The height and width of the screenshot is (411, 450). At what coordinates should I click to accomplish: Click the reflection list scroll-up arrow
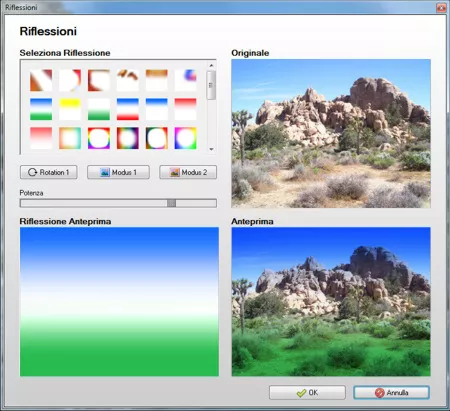tap(211, 65)
